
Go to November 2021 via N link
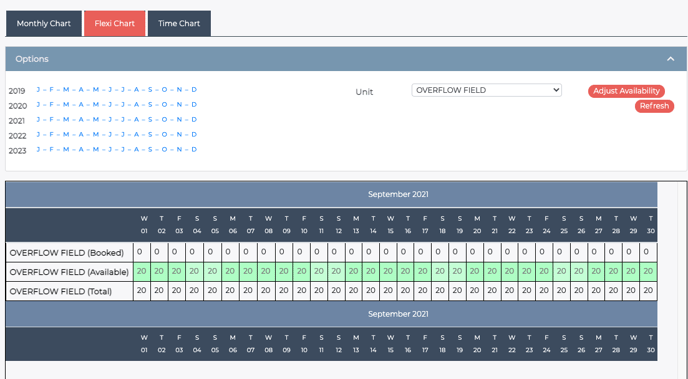click(x=179, y=119)
